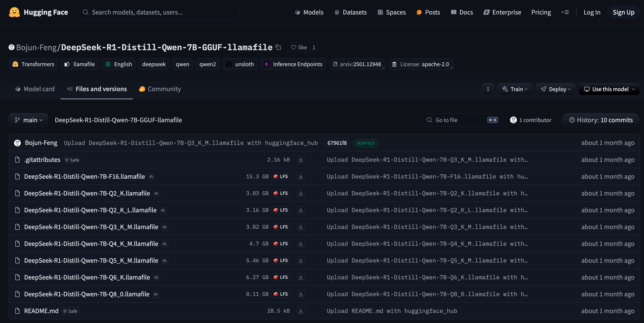Click the Hugging Face logo icon
This screenshot has height=323, width=644.
(14, 12)
